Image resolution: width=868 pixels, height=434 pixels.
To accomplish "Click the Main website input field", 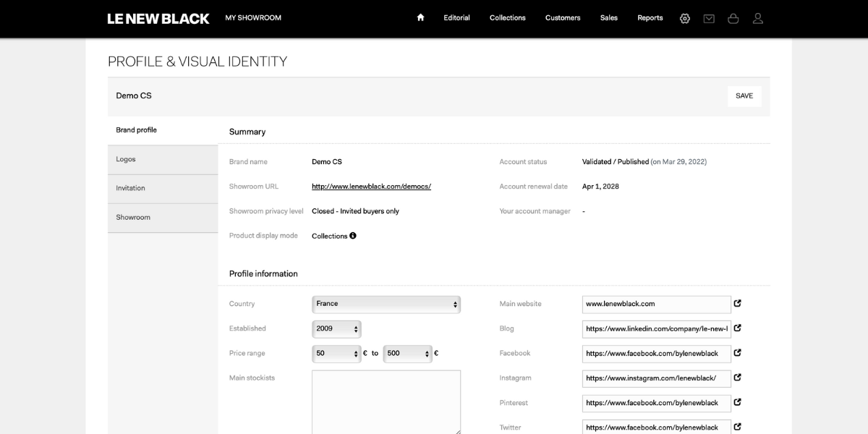I will coord(657,305).
